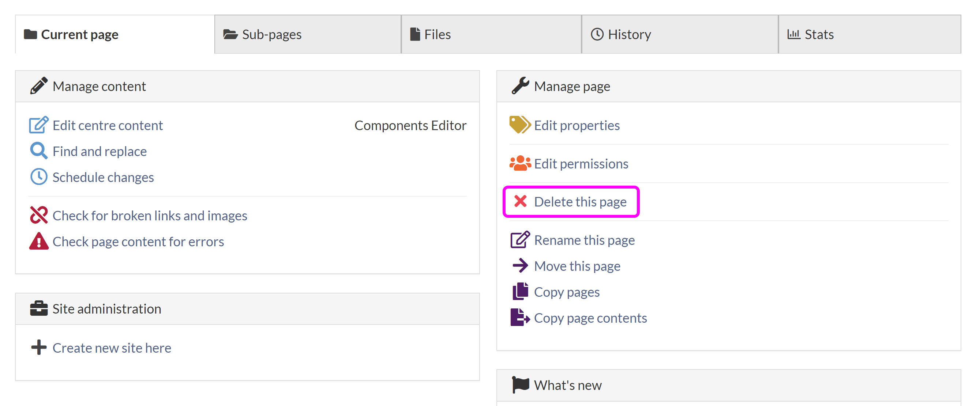Image resolution: width=980 pixels, height=406 pixels.
Task: Click the orange users permissions icon
Action: pos(520,163)
